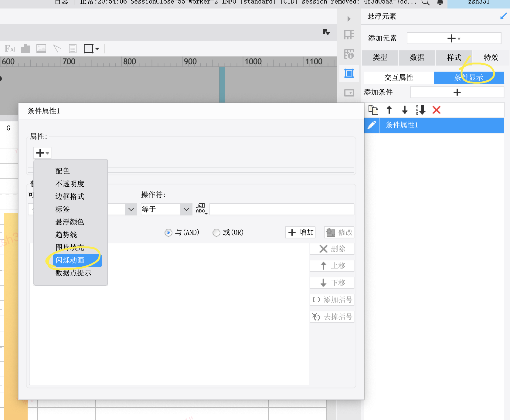Delete condition with red X icon
Image resolution: width=510 pixels, height=420 pixels.
pos(437,110)
